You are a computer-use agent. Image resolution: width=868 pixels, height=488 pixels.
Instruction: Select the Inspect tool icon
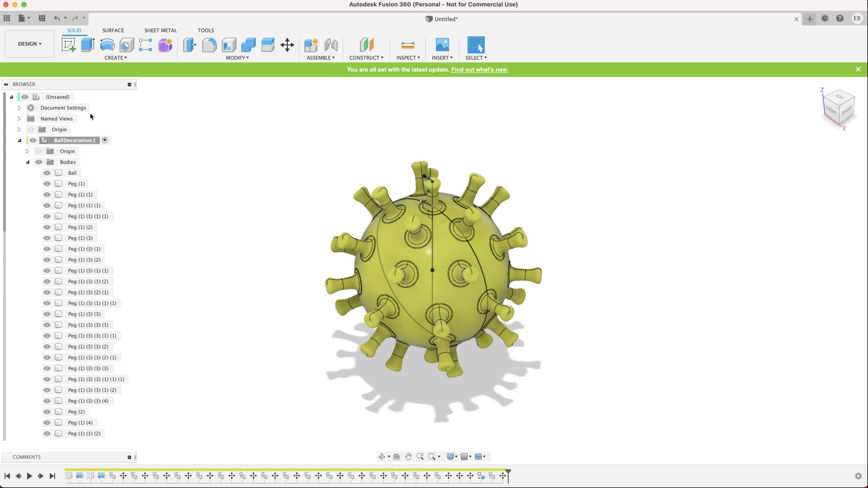408,44
